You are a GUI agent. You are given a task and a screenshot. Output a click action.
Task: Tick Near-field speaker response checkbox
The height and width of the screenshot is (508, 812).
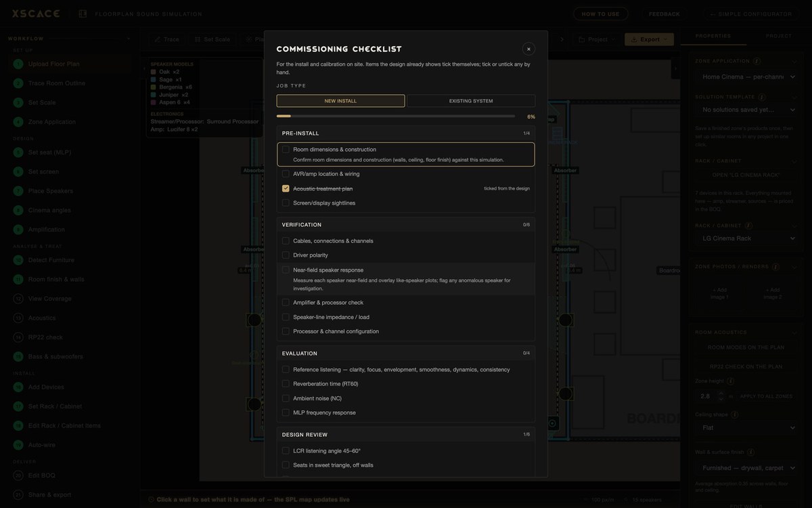coord(286,270)
